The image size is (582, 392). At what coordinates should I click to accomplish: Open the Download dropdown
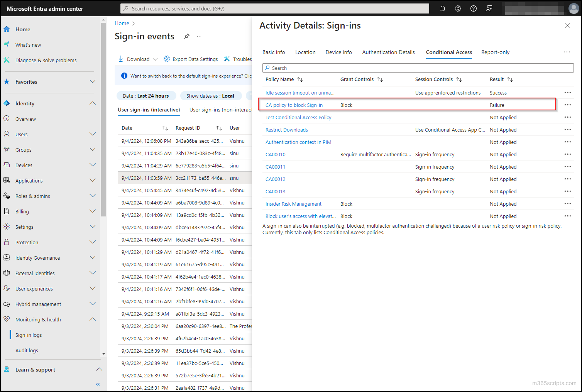137,59
